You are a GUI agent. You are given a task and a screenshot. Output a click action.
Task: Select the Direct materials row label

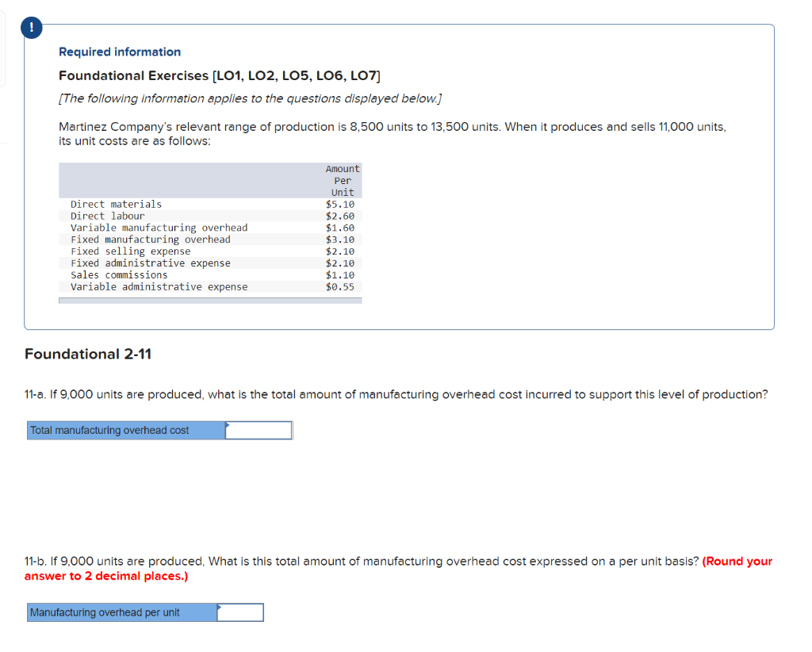click(116, 204)
